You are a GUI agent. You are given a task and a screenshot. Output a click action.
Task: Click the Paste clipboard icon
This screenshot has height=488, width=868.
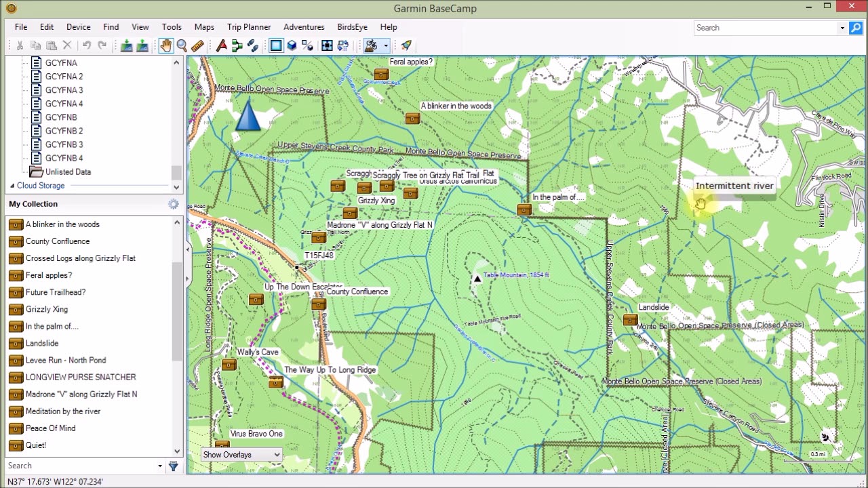click(52, 45)
